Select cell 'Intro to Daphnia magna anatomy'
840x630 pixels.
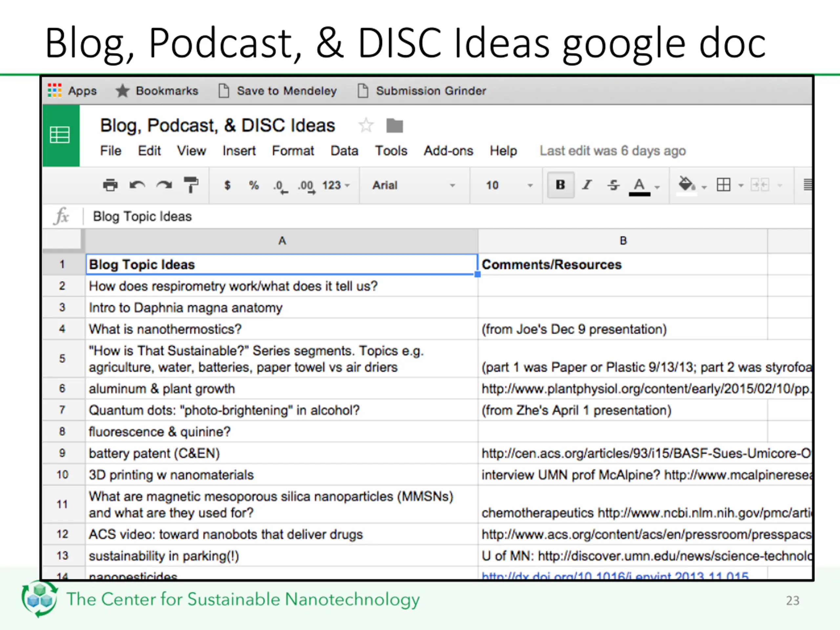(282, 307)
